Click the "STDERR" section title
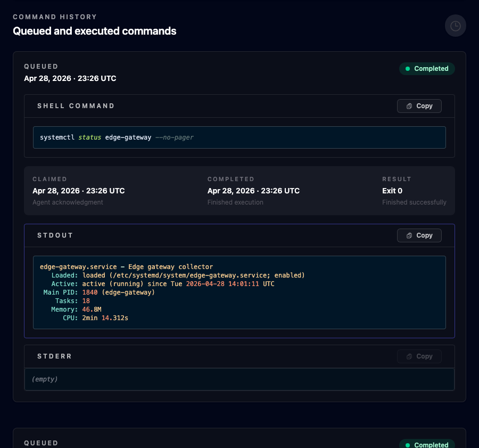The height and width of the screenshot is (448, 479). coord(54,356)
